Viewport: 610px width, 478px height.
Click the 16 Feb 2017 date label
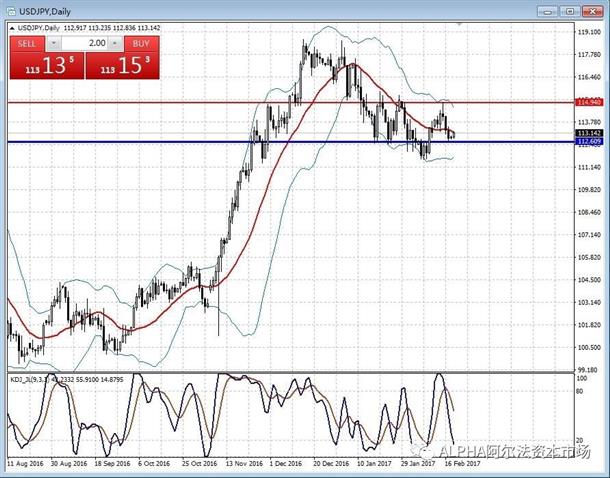462,464
